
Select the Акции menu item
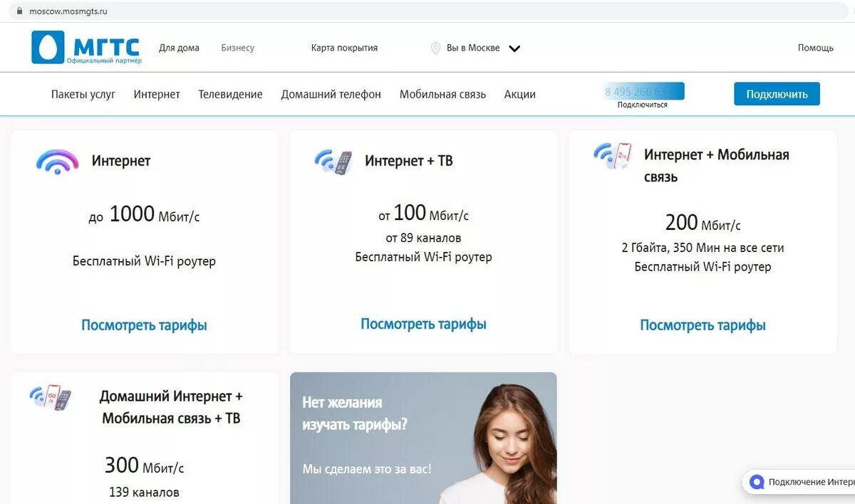(x=519, y=93)
